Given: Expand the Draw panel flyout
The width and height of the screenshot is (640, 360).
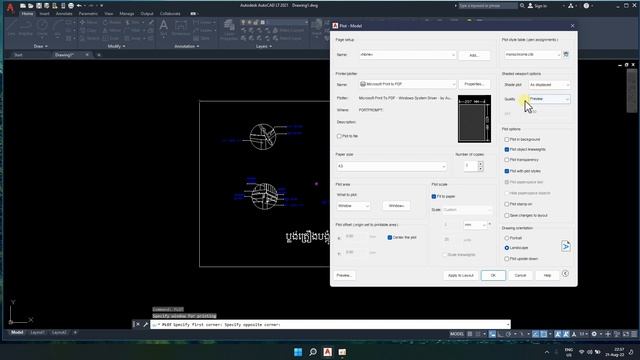Looking at the screenshot, I should [x=41, y=47].
